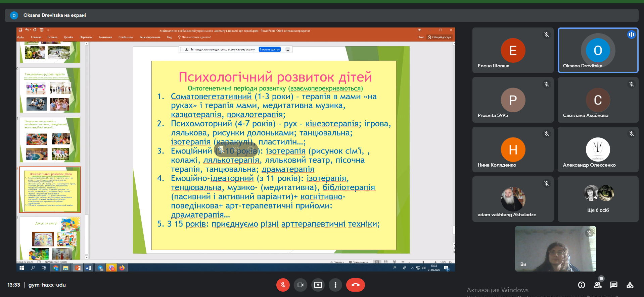Toggle the Заметки notes pane
The height and width of the screenshot is (297, 644).
click(337, 262)
